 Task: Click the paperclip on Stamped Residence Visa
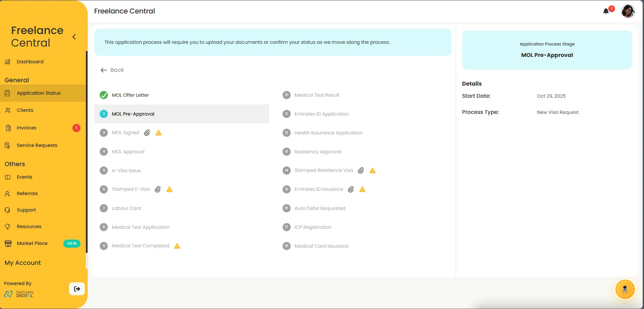[361, 171]
